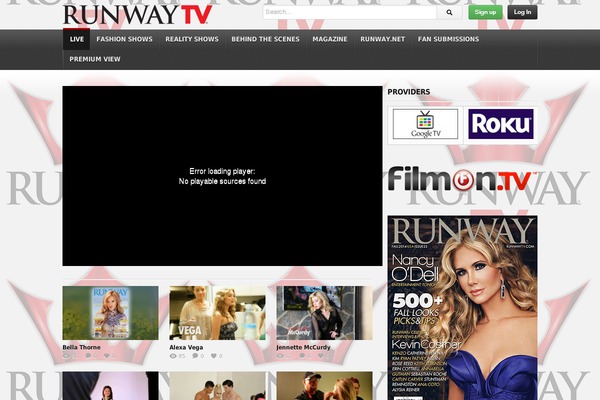Viewport: 600px width, 400px height.
Task: Click the Runway TV site logo
Action: [137, 15]
